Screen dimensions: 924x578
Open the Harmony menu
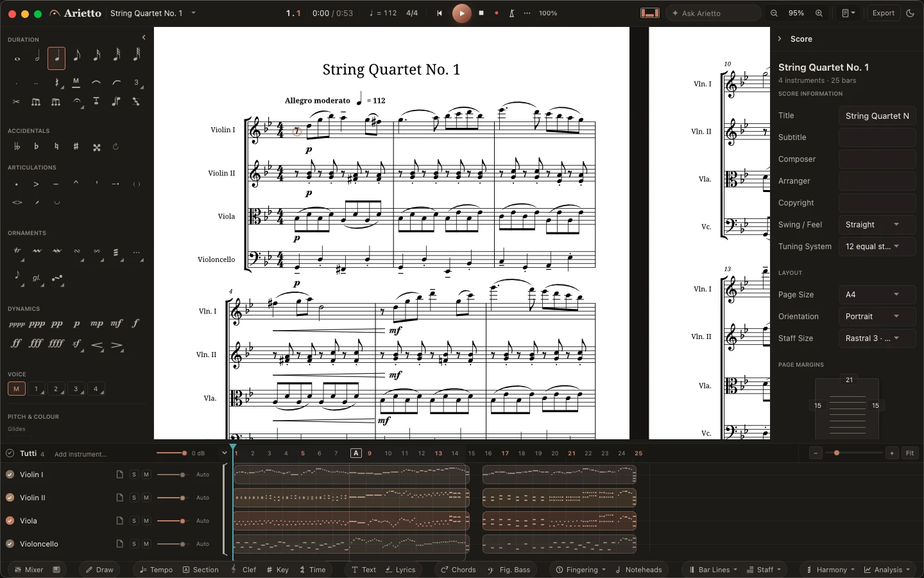(831, 570)
